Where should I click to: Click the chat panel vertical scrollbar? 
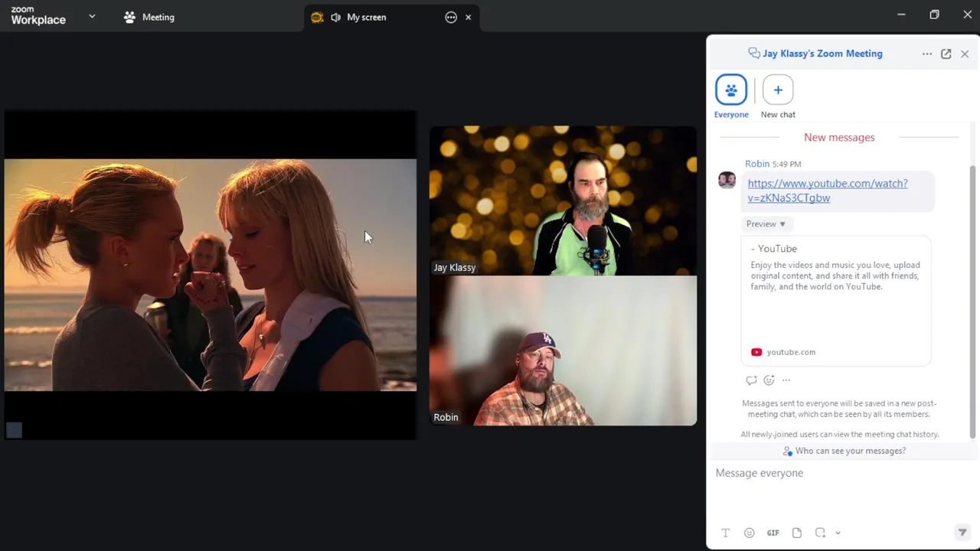point(973,302)
